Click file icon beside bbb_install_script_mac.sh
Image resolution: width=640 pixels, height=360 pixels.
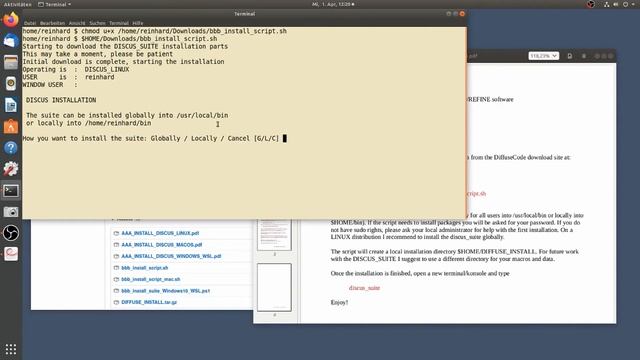pyautogui.click(x=116, y=280)
